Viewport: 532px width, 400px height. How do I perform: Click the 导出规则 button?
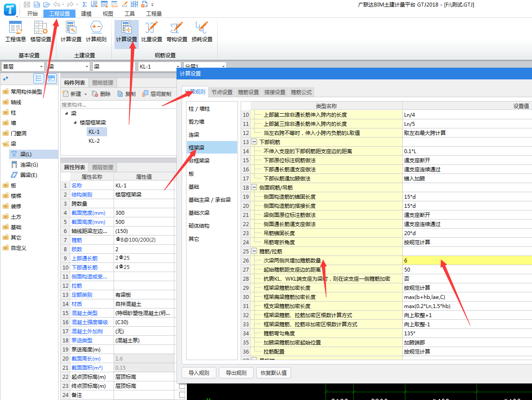(236, 373)
